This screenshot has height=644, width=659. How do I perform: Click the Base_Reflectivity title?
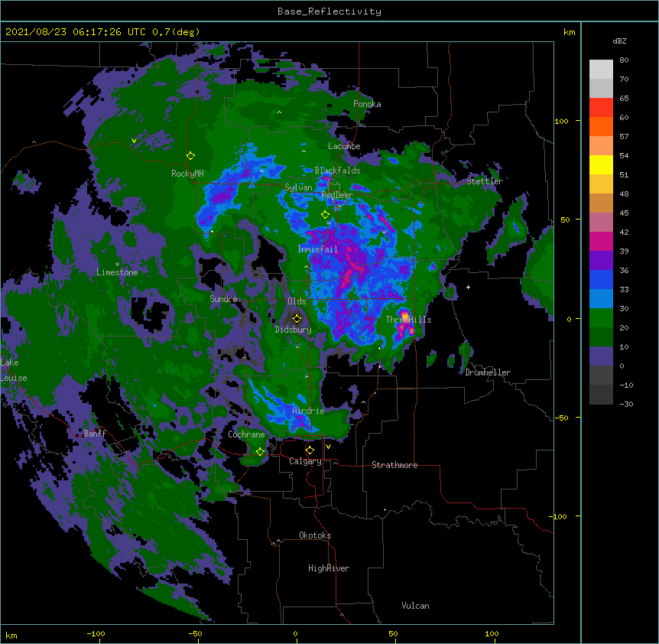[329, 11]
